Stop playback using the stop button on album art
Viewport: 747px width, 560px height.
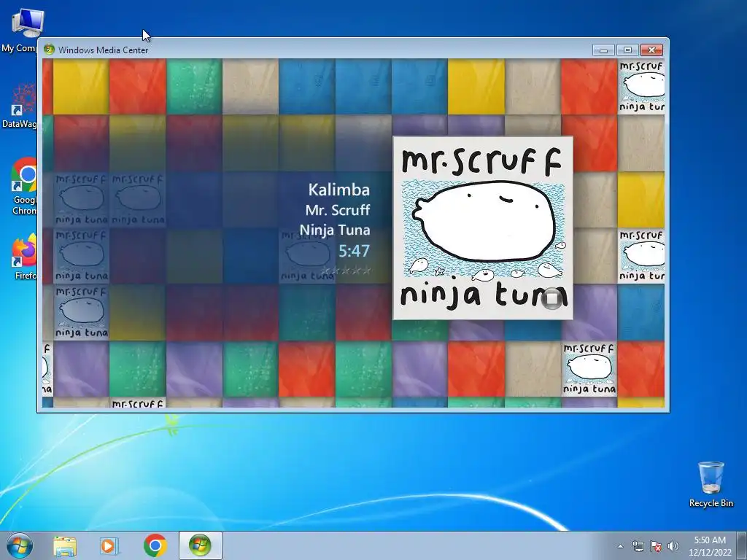551,298
